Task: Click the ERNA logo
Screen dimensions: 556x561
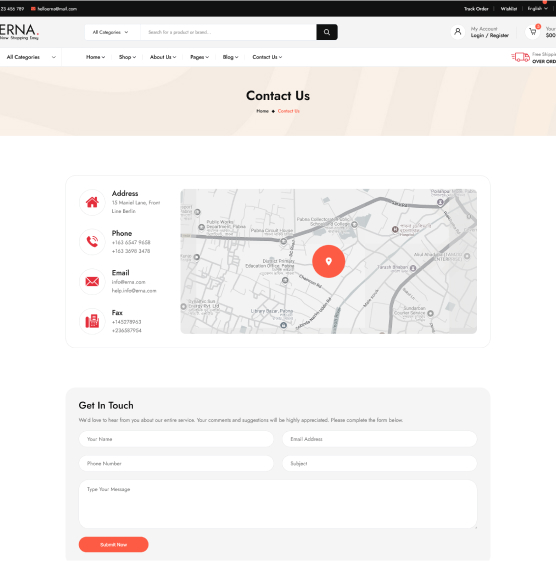Action: [19, 32]
